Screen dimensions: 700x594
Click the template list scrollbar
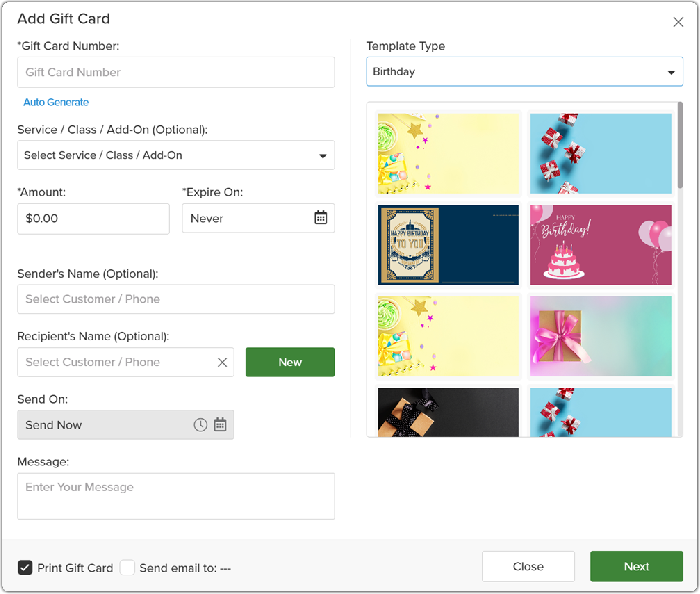click(x=680, y=145)
